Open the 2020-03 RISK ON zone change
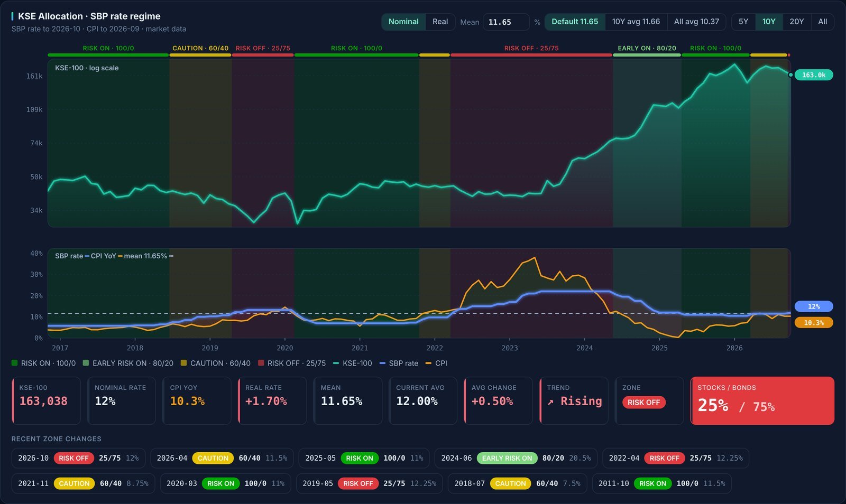The height and width of the screenshot is (504, 846). coord(226,483)
